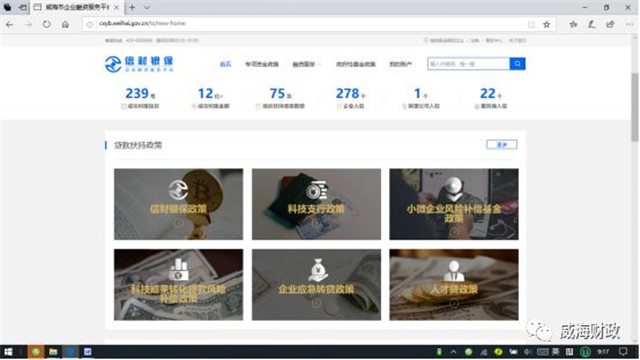Open the 企业应急转贷政策 policy card
This screenshot has height=360, width=640.
pos(316,284)
